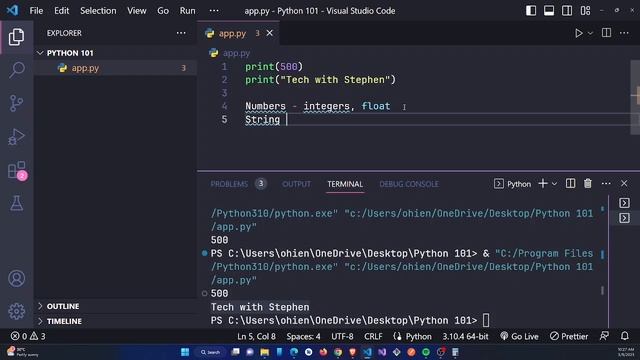Expand the TIMELINE section
640x360 pixels.
coord(64,321)
